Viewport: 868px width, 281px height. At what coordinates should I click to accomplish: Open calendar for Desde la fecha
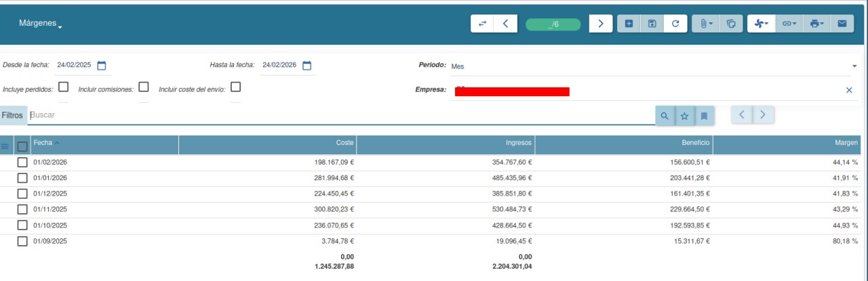(102, 66)
